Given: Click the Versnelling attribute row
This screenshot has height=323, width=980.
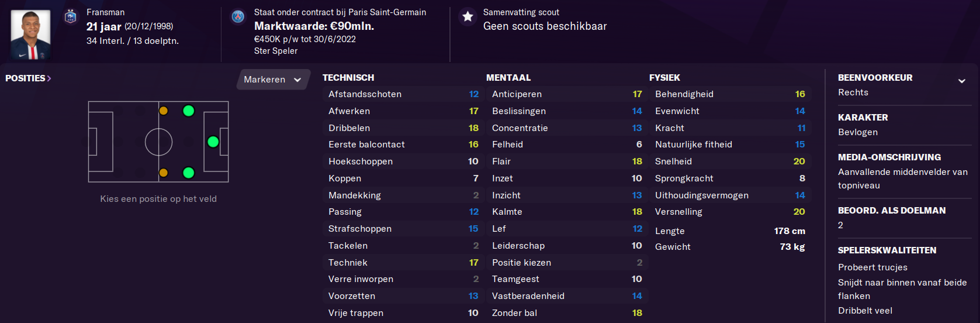Looking at the screenshot, I should click(730, 212).
